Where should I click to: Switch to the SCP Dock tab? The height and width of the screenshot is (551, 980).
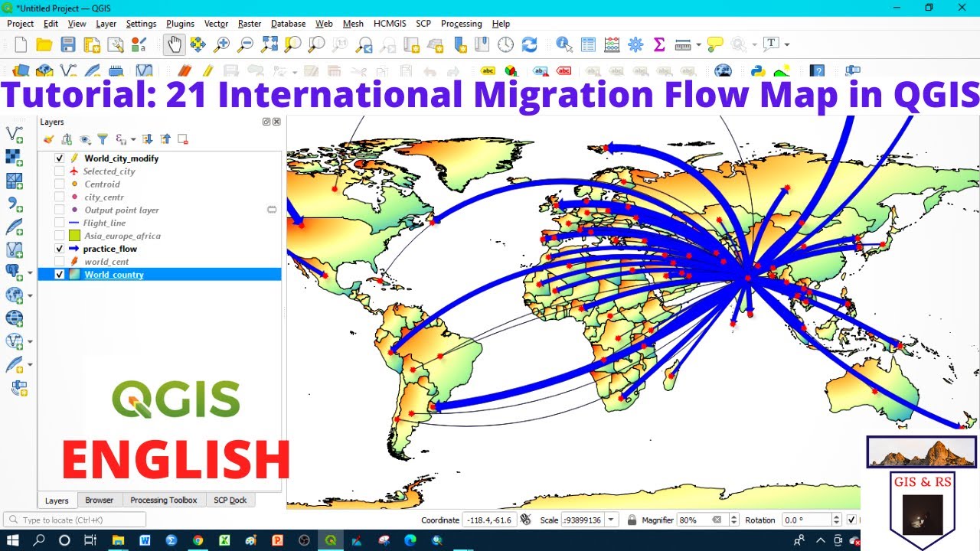230,500
